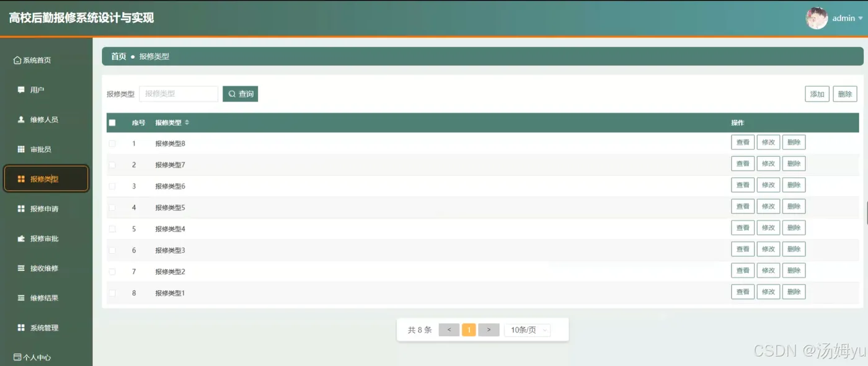
Task: Click 查看 for 报修类型4
Action: (743, 228)
